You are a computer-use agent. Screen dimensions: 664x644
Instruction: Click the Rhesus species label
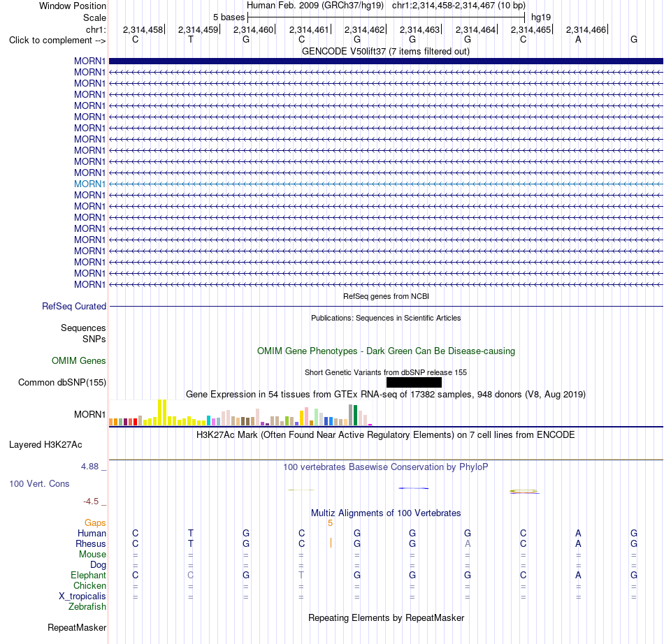coord(91,543)
